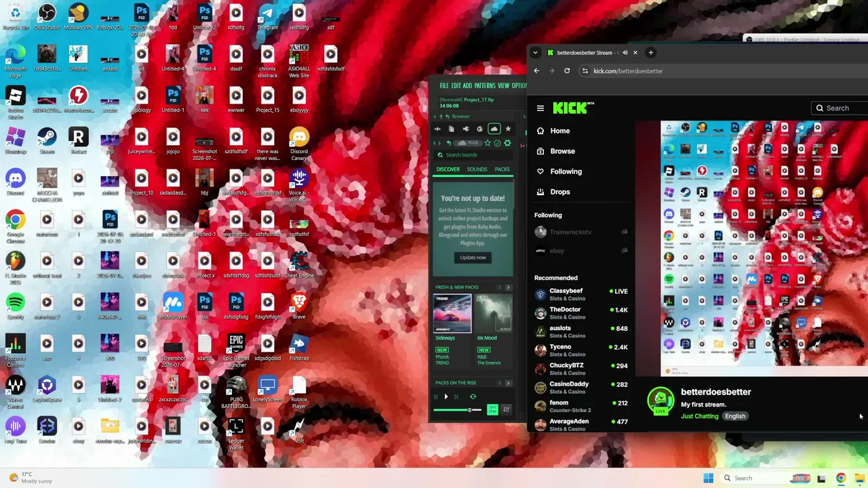Open the Sideways pack thumbnail
Screen dimensions: 868x488
452,314
